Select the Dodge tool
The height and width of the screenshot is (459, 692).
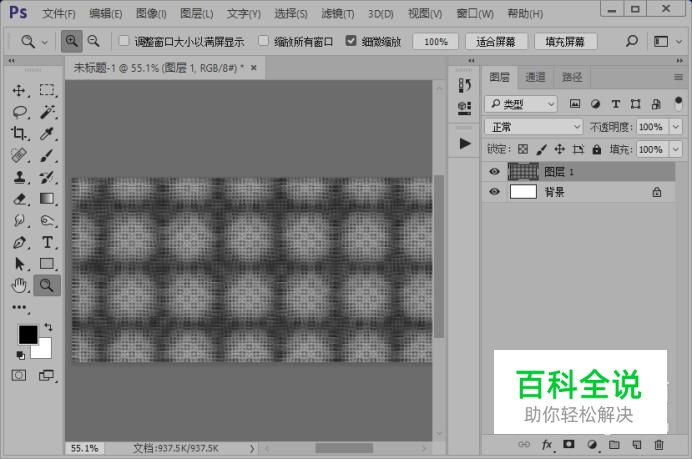tap(47, 220)
